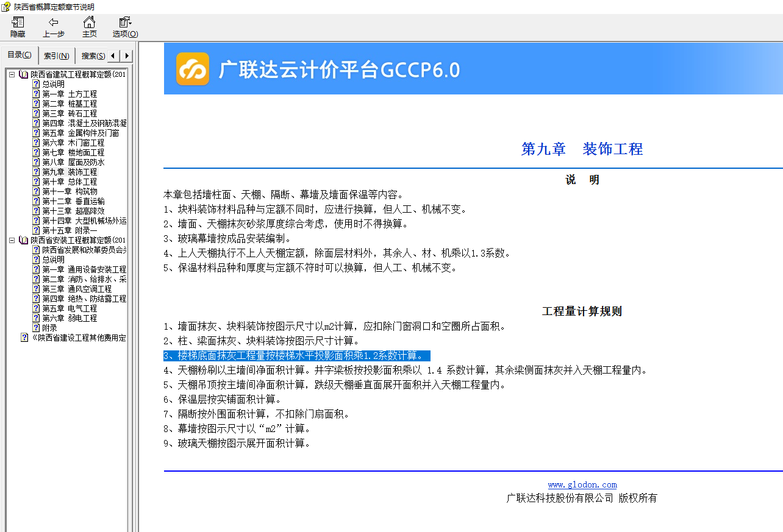
Task: Click the help icon beside 《陕西省建设工程其他费用定
Action: [x=24, y=338]
